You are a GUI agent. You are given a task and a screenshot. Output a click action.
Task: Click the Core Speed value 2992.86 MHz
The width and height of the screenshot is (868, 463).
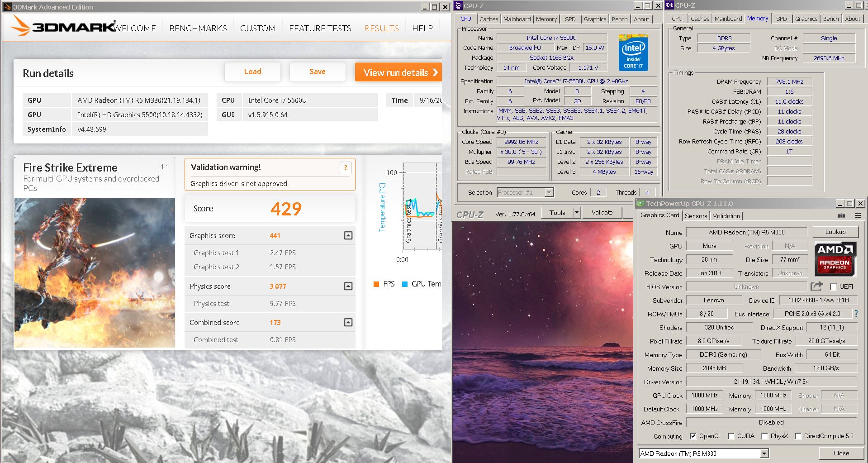tap(521, 142)
